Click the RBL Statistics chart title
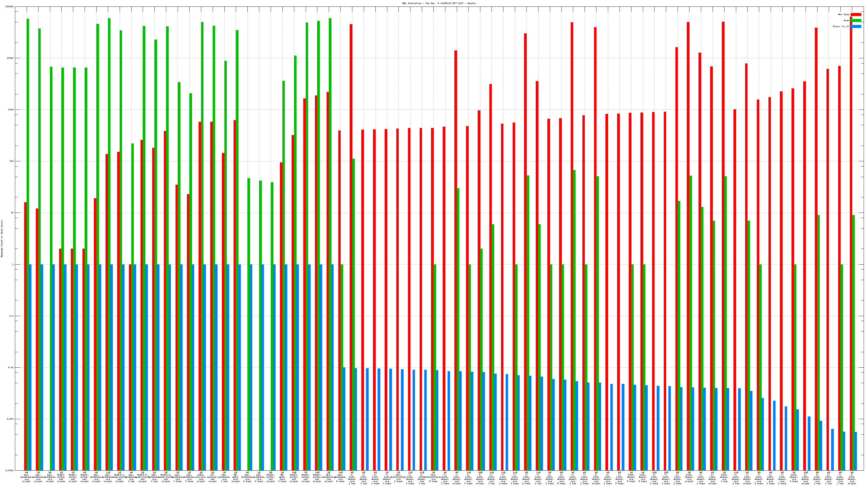 (439, 3)
